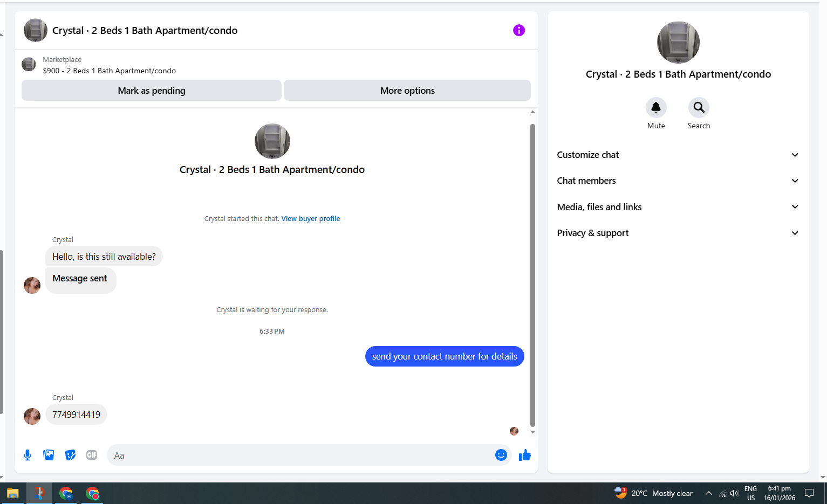Send a thumbs-up like

click(525, 455)
